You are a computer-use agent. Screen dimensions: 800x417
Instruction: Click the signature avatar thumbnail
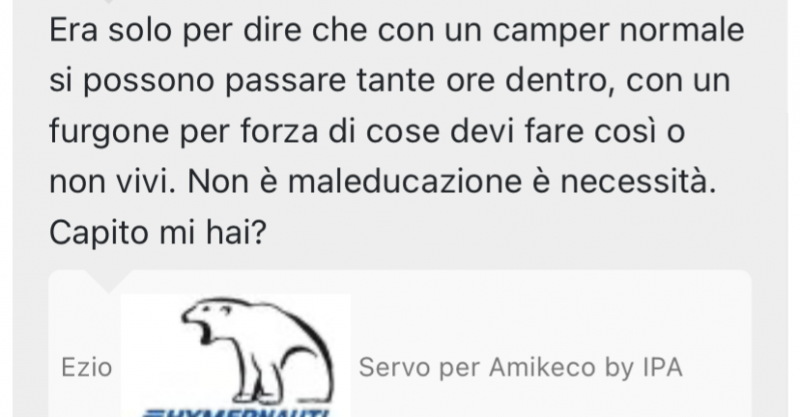[236, 355]
